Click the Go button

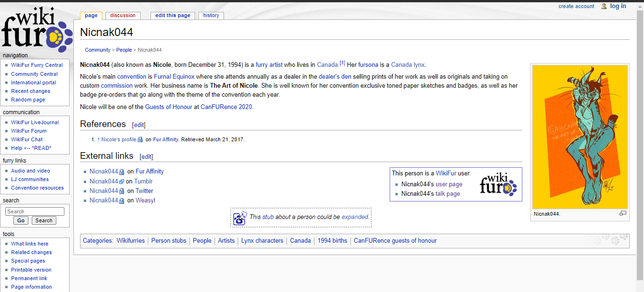click(x=21, y=220)
